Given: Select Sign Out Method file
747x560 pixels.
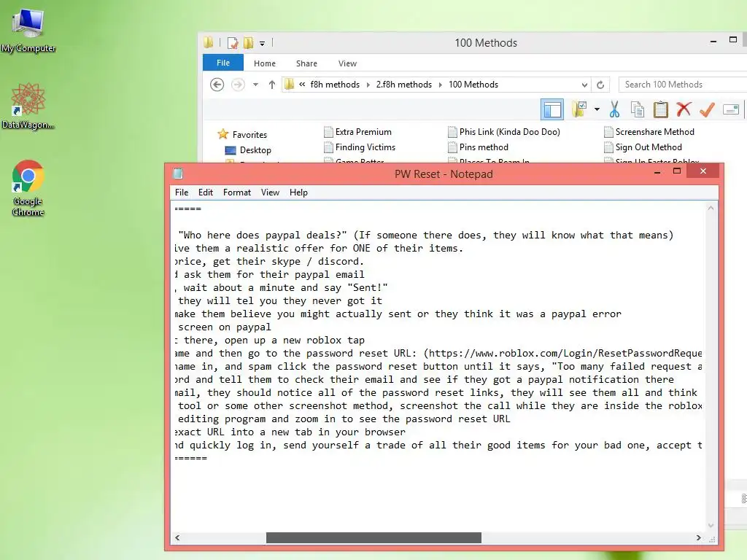Looking at the screenshot, I should 643,147.
